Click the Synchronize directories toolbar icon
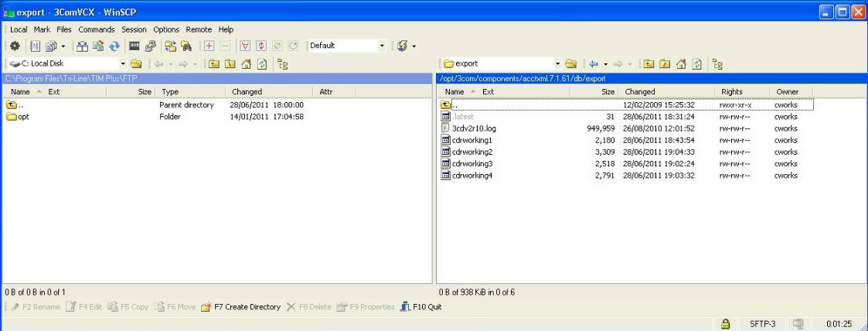Screen dimensions: 868x331 [x=114, y=46]
